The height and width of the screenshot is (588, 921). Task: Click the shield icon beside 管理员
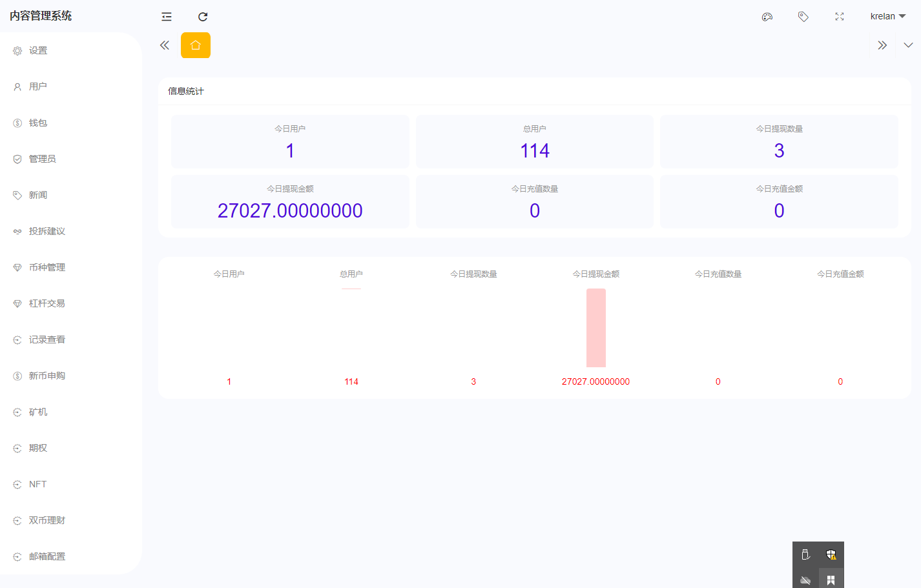17,159
